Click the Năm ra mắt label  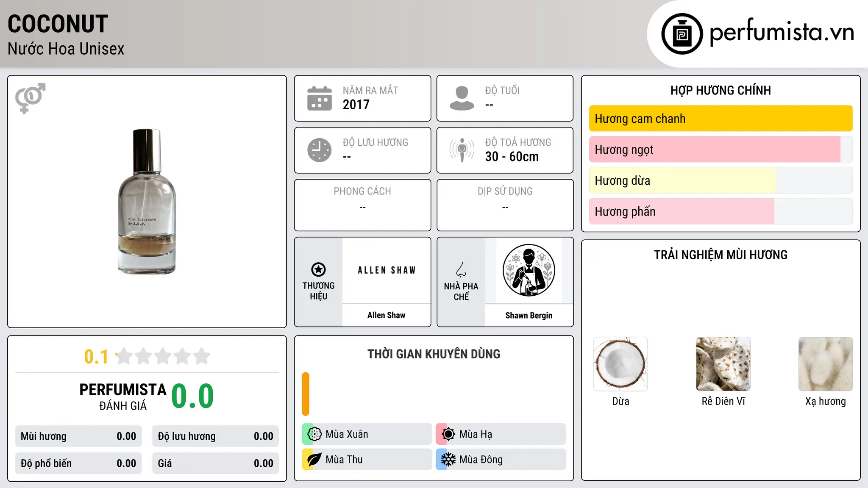pos(370,90)
